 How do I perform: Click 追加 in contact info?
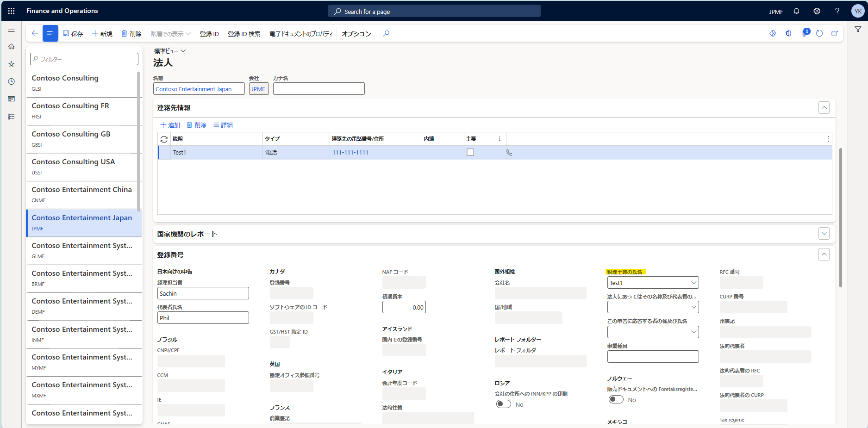click(x=170, y=125)
